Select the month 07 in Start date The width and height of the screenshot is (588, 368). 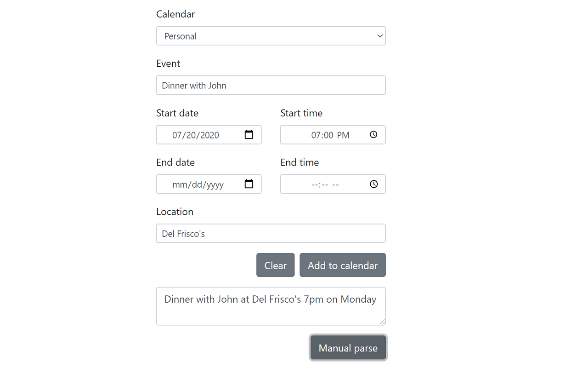click(x=177, y=135)
